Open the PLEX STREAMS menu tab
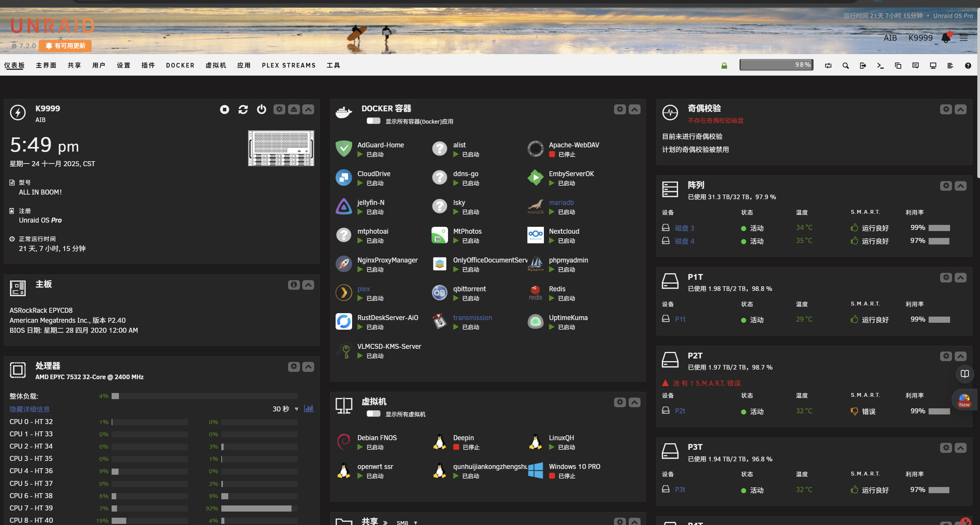 (289, 66)
